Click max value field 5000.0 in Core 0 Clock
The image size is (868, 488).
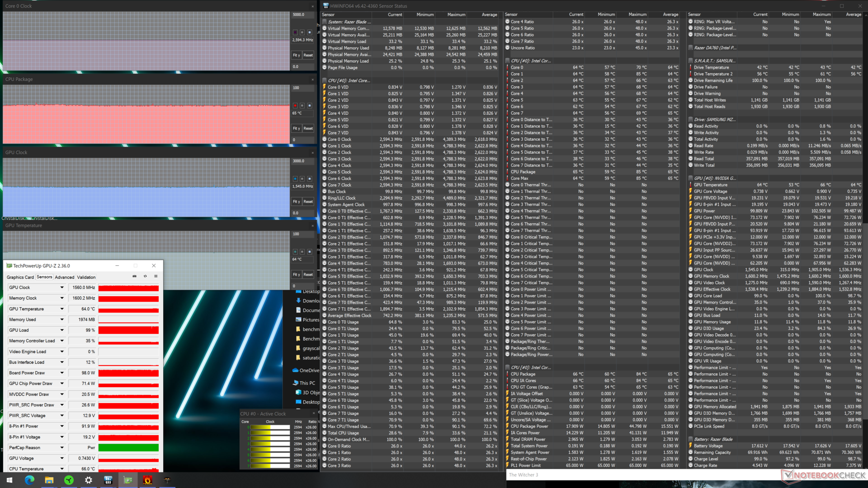coord(302,14)
